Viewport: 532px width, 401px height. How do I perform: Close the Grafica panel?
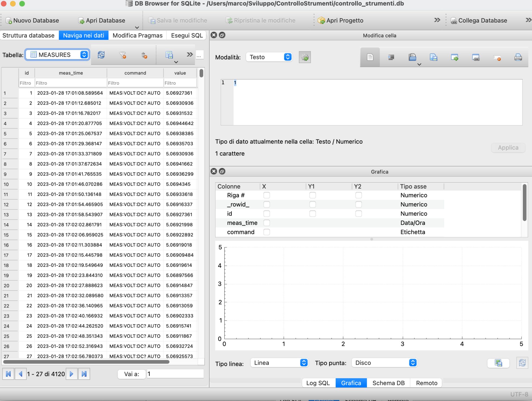(214, 171)
